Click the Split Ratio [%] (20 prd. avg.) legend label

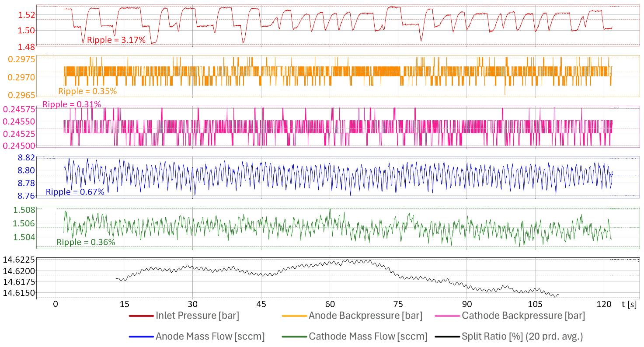click(522, 337)
